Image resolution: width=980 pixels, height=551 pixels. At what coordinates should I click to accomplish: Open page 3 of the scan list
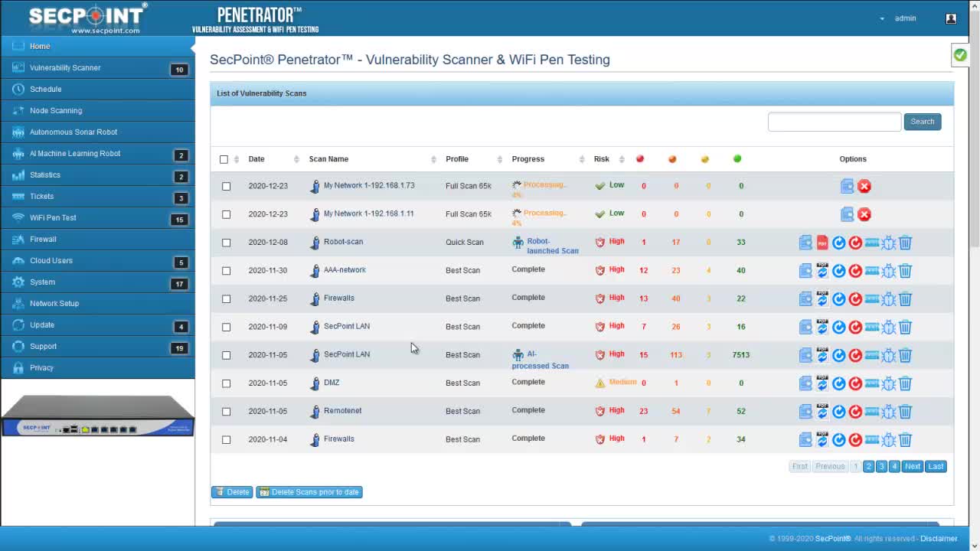click(881, 466)
